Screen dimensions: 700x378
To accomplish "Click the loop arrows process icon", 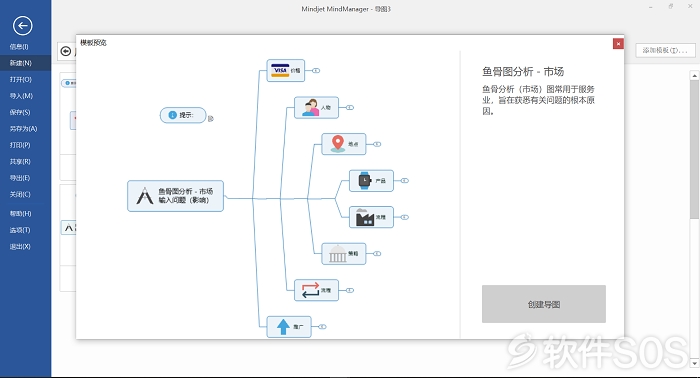I will 310,290.
